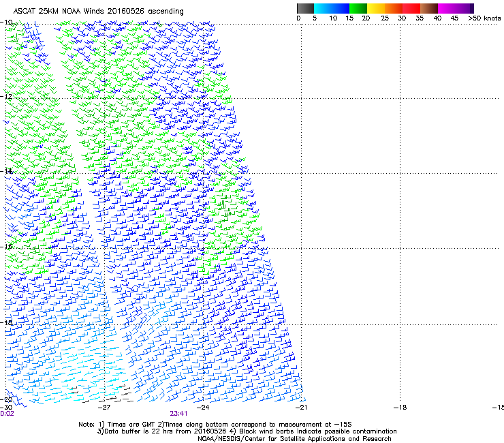
Task: Click the -18 longitude axis label
Action: coord(400,408)
